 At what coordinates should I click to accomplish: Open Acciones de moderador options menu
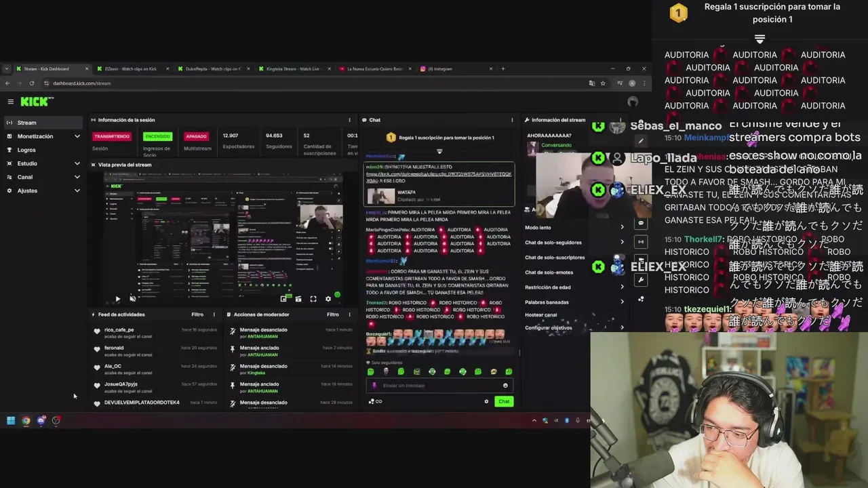349,314
